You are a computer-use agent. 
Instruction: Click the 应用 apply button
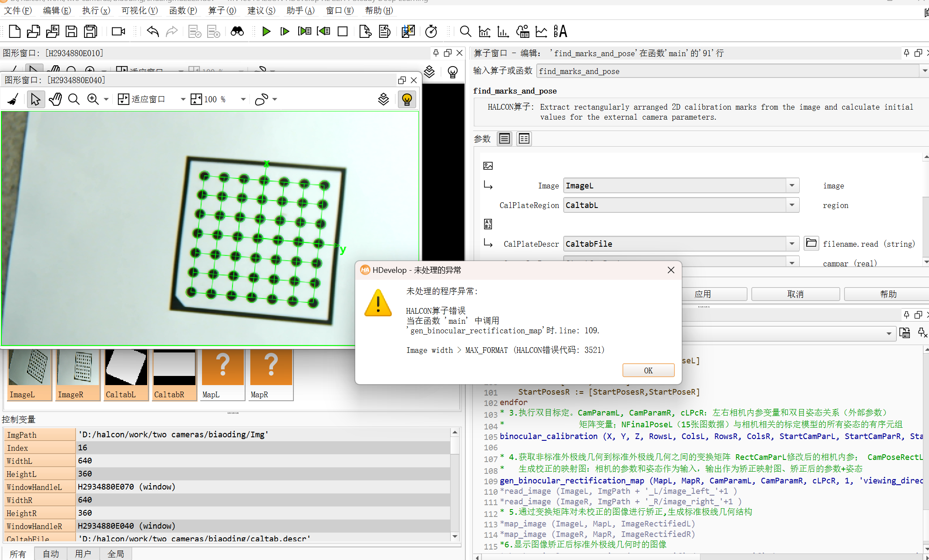(x=703, y=294)
